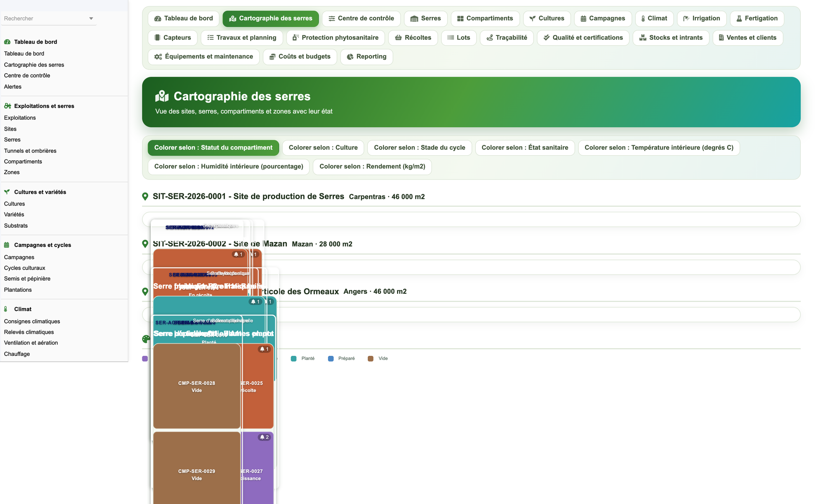Click the Stocks et intrants boxes icon

[643, 38]
